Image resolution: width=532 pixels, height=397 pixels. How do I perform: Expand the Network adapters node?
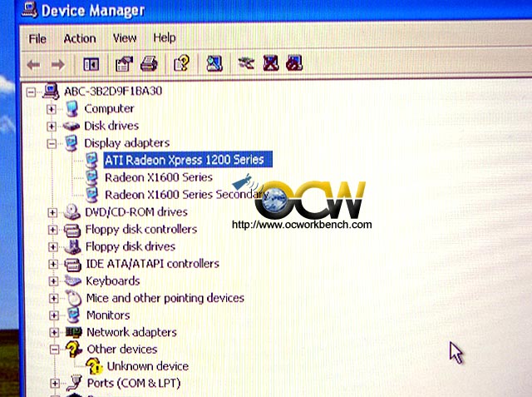click(x=54, y=332)
